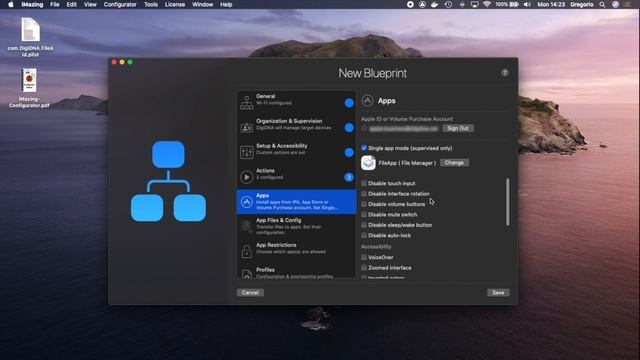This screenshot has width=640, height=360.
Task: Click the Docker whale menu bar icon
Action: pyautogui.click(x=435, y=4)
